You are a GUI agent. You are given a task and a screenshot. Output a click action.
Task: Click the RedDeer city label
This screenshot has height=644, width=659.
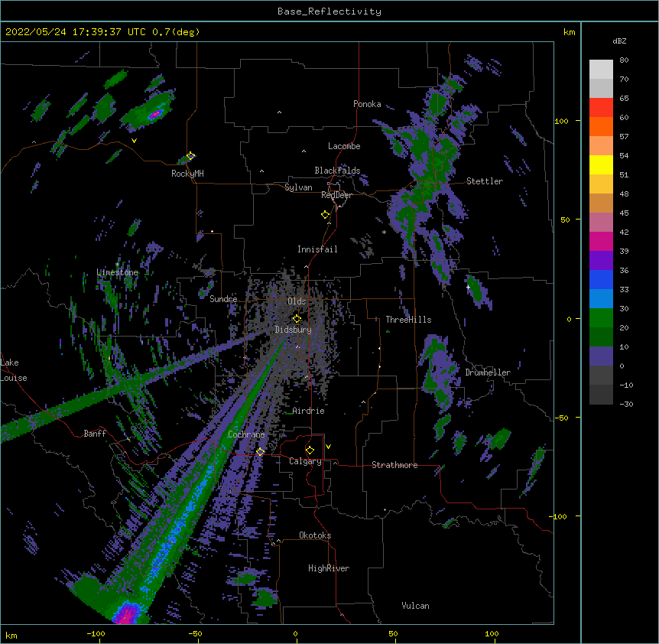[x=336, y=195]
